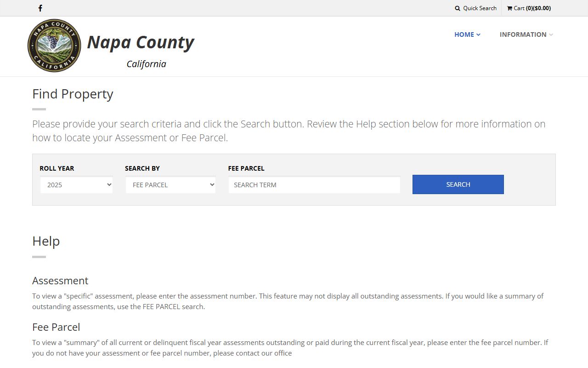View Cart (0)($0.00) link
This screenshot has height=368, width=588.
pyautogui.click(x=529, y=8)
